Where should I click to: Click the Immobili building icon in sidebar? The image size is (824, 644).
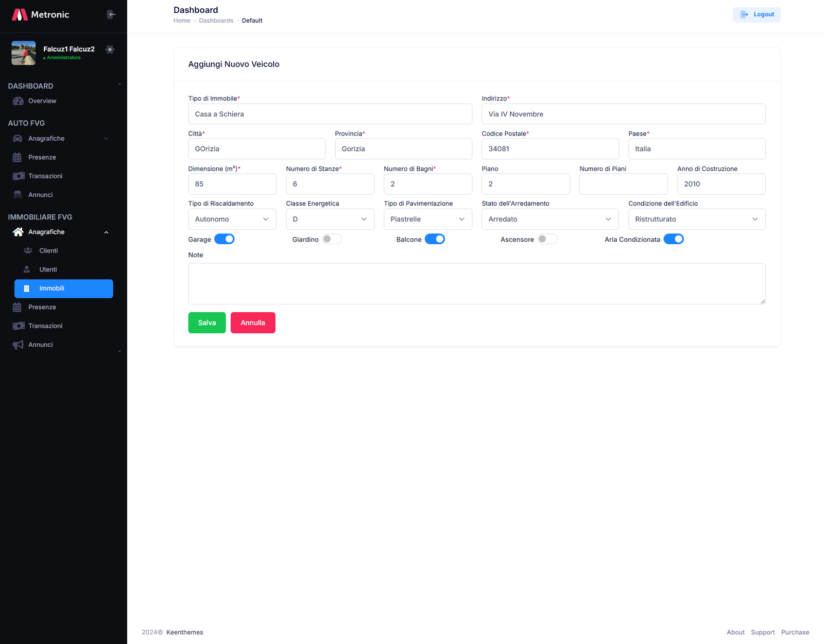27,289
